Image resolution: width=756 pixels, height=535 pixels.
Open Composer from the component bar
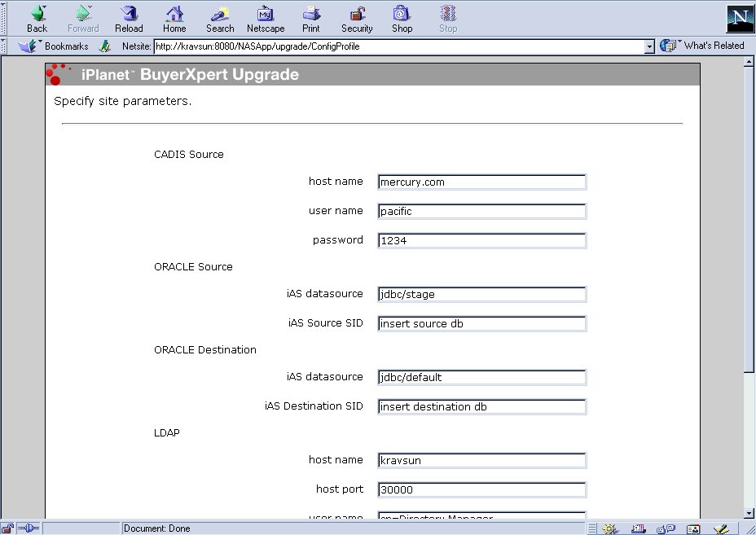point(721,528)
